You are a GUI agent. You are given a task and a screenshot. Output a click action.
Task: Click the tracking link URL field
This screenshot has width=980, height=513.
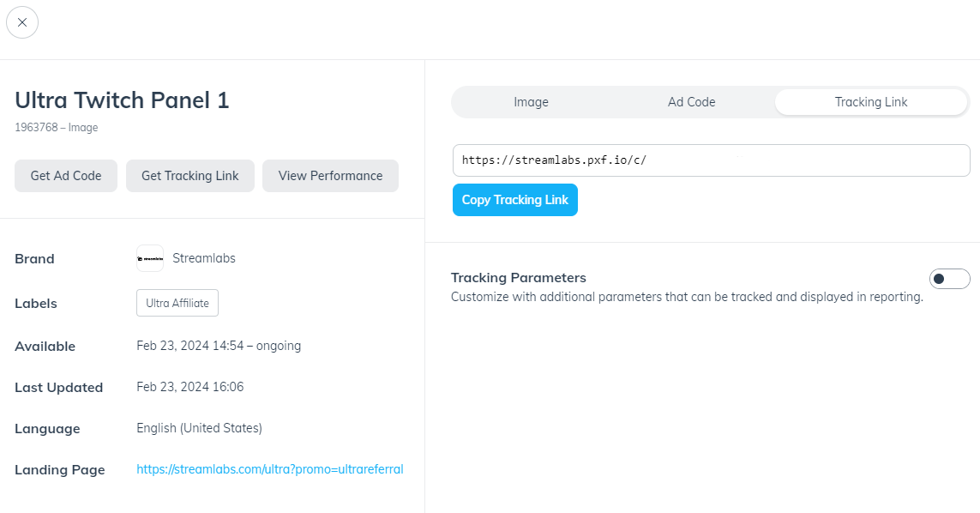tap(712, 160)
